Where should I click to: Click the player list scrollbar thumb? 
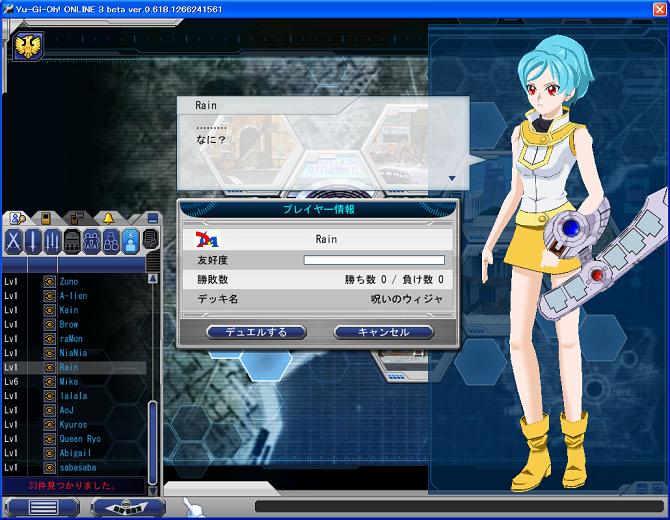pyautogui.click(x=153, y=443)
